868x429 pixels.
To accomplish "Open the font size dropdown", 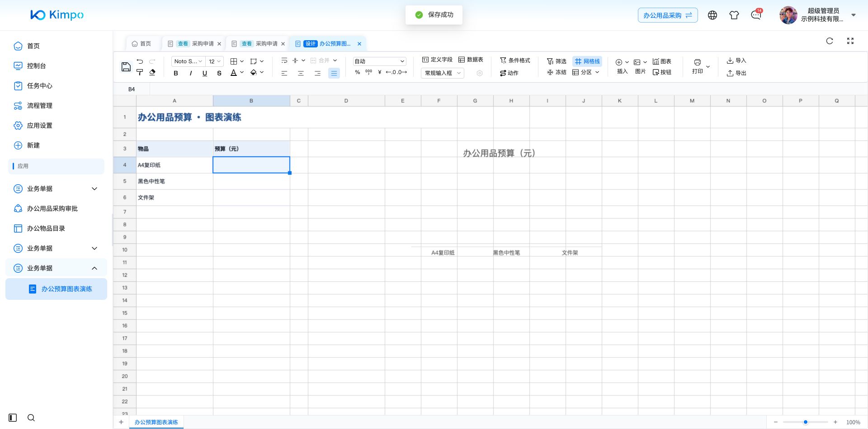I will point(214,61).
